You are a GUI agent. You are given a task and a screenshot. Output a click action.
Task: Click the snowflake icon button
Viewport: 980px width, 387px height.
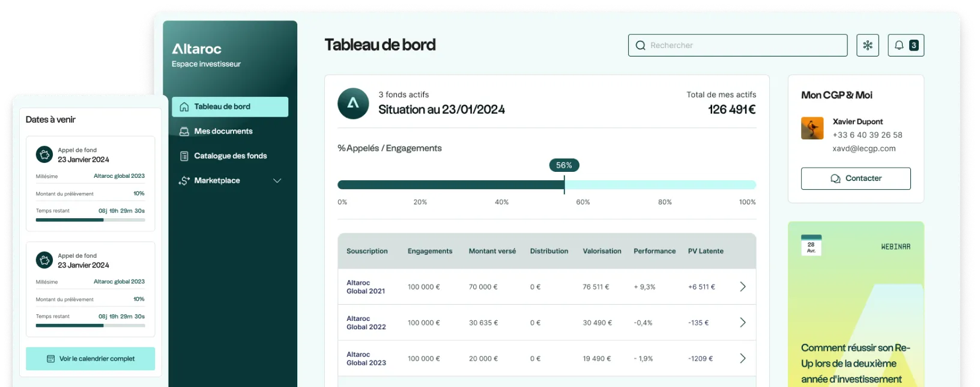tap(868, 45)
